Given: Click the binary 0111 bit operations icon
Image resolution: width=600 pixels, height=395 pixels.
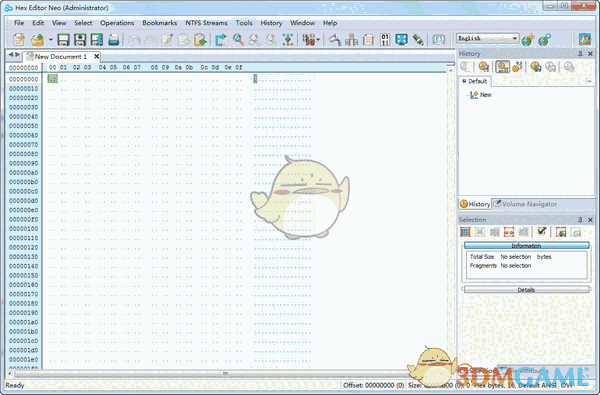Looking at the screenshot, I should 385,39.
